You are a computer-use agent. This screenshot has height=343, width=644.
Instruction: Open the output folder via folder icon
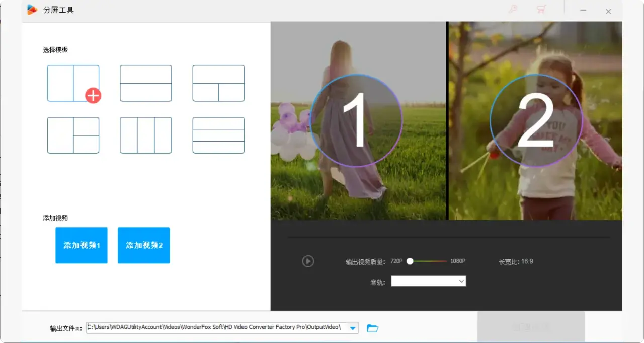(x=372, y=328)
